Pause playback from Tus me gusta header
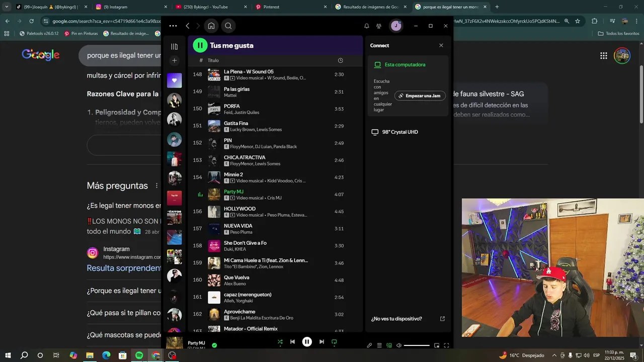Screen dimensions: 644x362 pyautogui.click(x=200, y=45)
